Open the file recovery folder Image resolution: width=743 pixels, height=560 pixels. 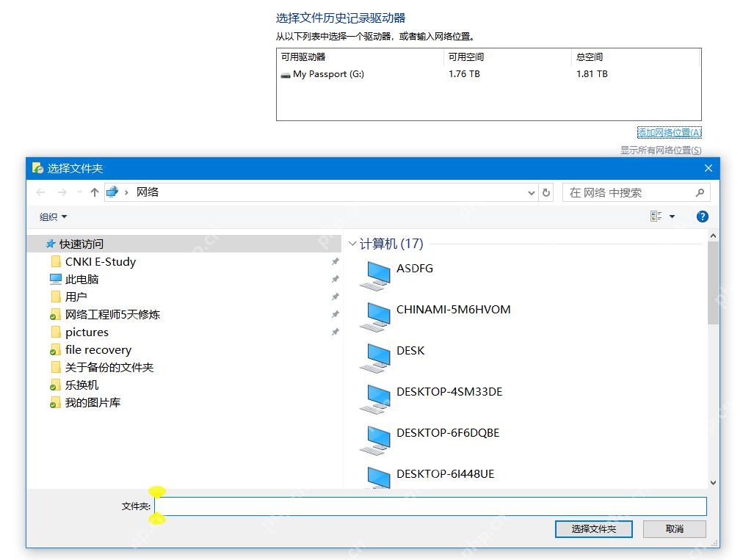98,349
